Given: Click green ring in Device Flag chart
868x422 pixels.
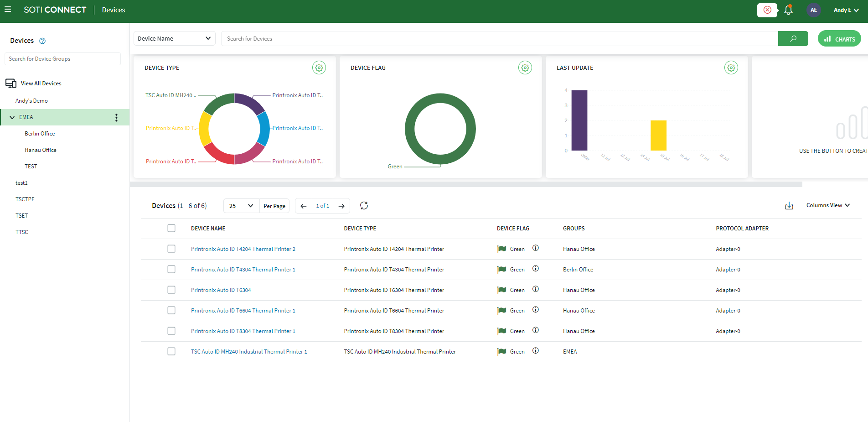Looking at the screenshot, I should point(440,98).
